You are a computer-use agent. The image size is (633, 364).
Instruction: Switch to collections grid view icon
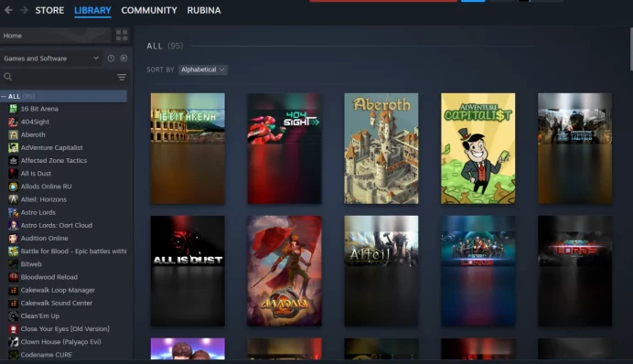click(x=122, y=35)
